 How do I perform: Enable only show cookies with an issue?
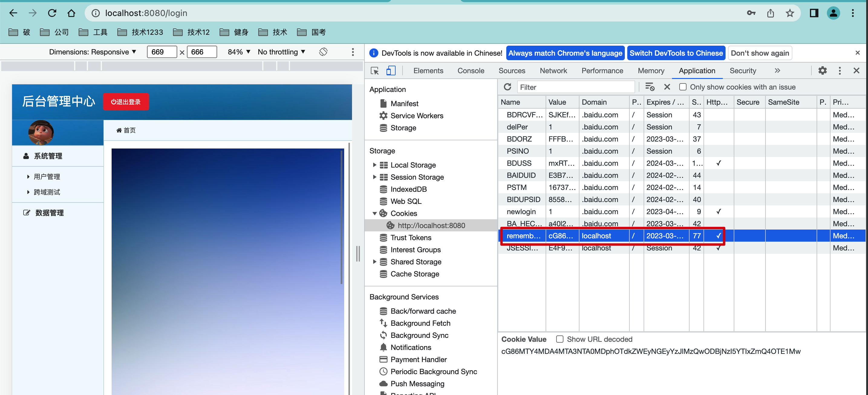[x=683, y=87]
